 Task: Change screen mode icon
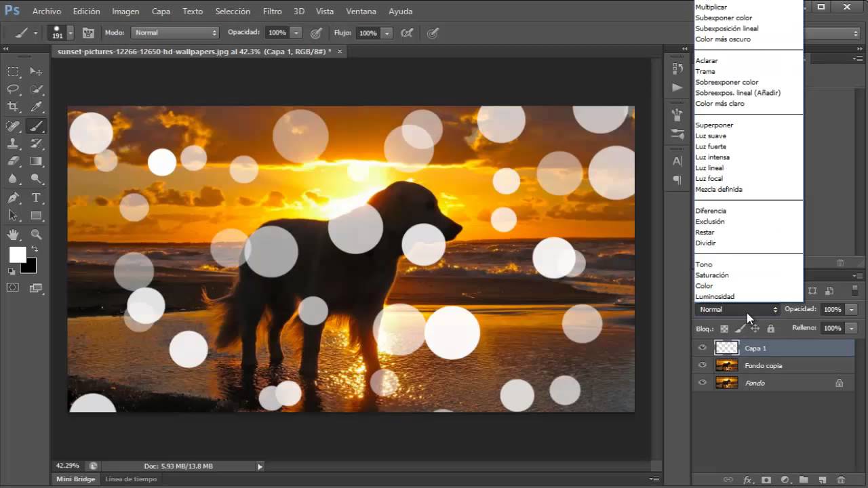(37, 287)
